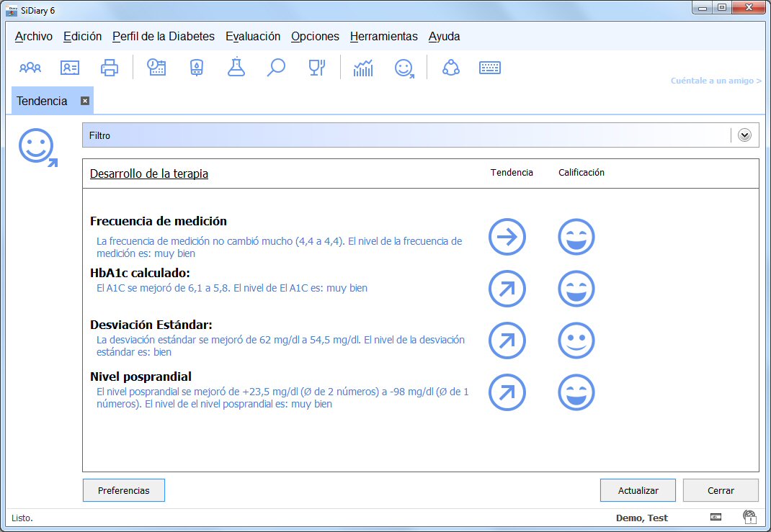This screenshot has height=532, width=771.
Task: Click the patients group icon in toolbar
Action: (x=30, y=68)
